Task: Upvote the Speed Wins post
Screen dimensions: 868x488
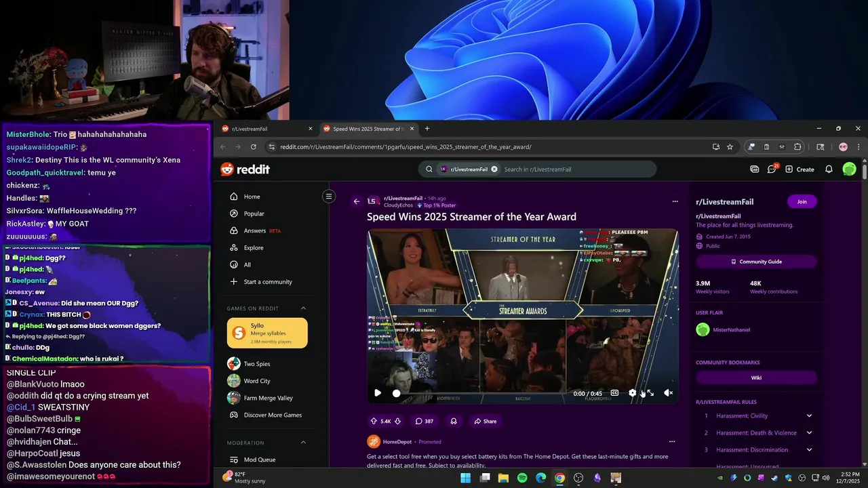Action: point(374,421)
